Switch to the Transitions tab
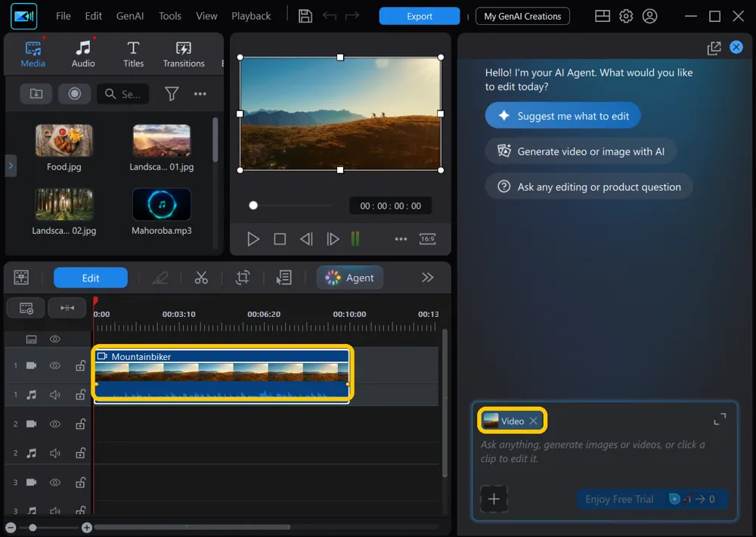 [x=183, y=54]
